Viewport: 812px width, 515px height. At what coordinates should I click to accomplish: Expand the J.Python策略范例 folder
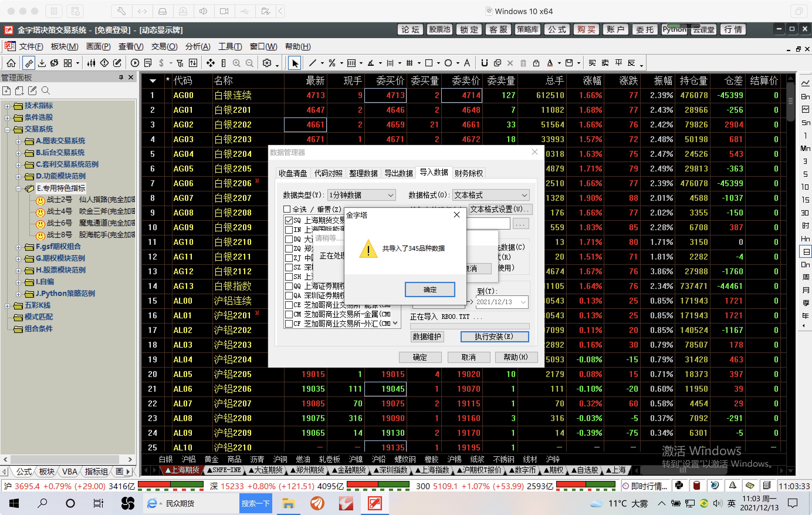[x=18, y=294]
